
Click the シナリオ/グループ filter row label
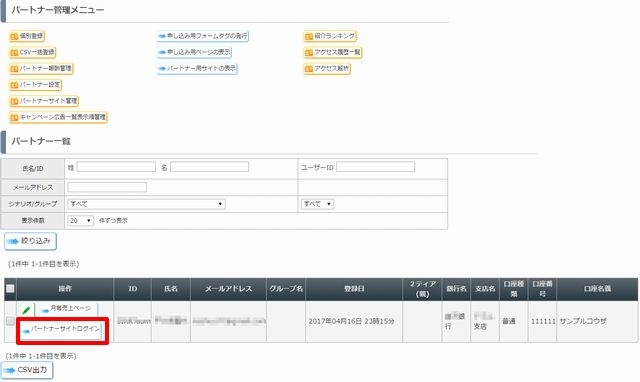pyautogui.click(x=33, y=204)
